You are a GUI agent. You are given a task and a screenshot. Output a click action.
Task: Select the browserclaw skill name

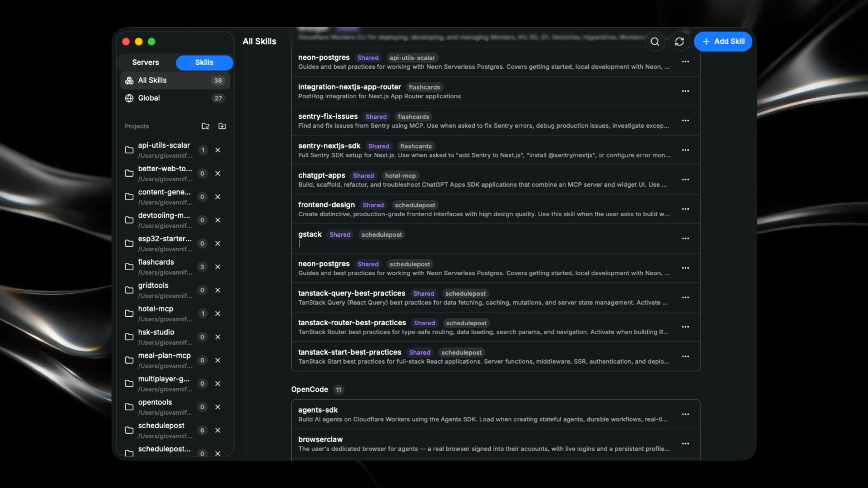pos(320,439)
